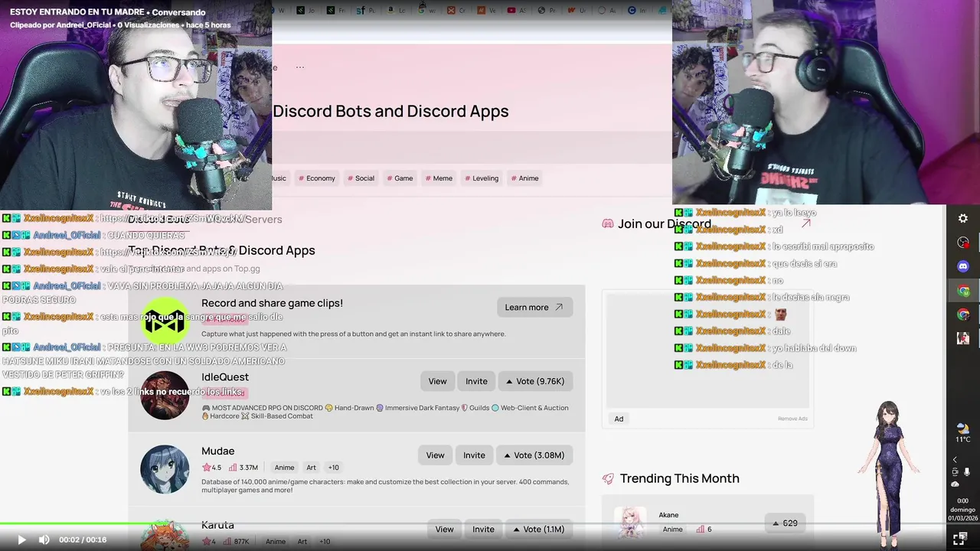Click Remove Ads link

coord(792,419)
